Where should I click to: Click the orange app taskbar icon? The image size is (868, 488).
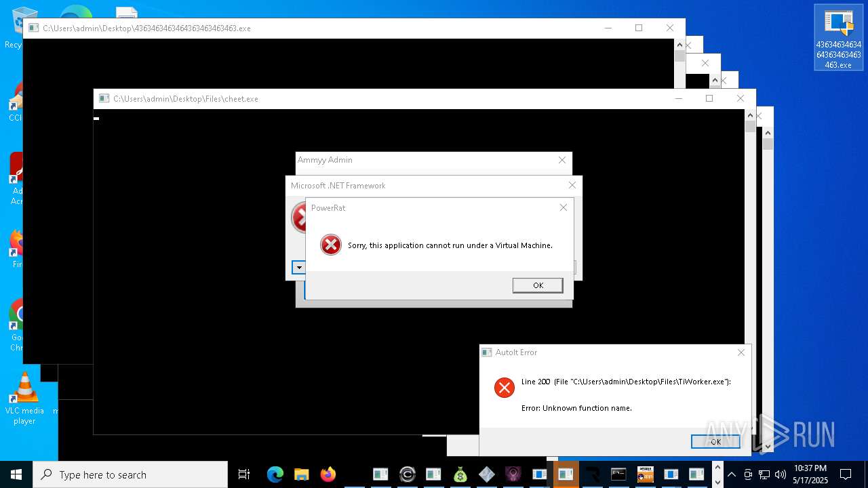[645, 474]
